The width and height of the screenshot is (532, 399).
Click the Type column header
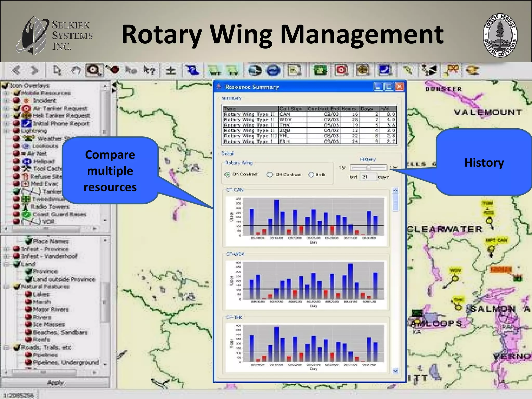click(x=251, y=109)
